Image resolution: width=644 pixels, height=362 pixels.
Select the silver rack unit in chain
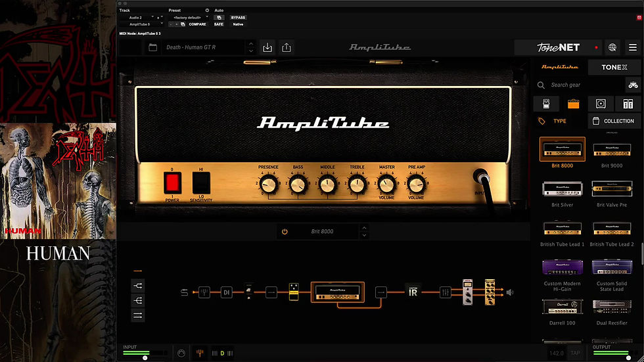[467, 292]
